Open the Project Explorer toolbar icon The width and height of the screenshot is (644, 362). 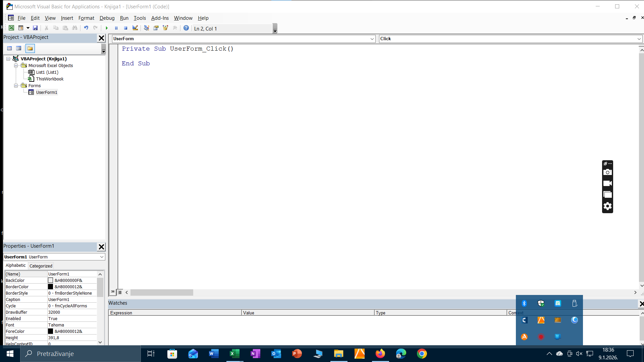coord(147,28)
